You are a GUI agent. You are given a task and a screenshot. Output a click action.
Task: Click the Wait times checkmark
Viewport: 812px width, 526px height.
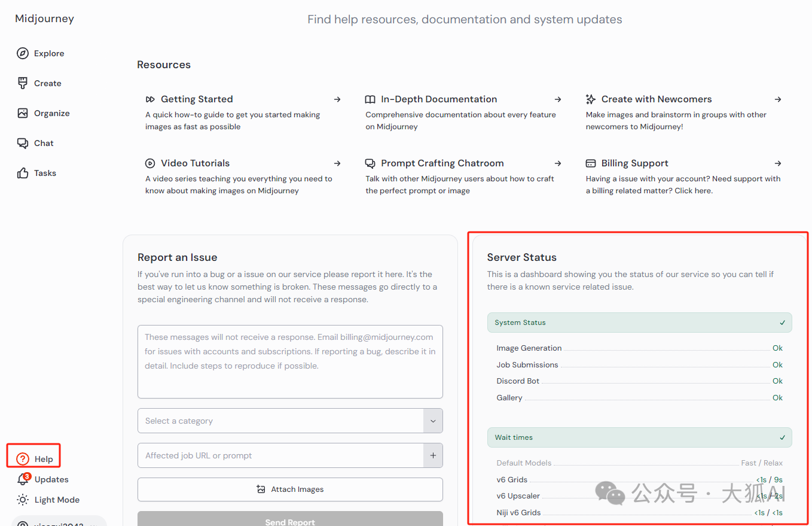pos(783,437)
